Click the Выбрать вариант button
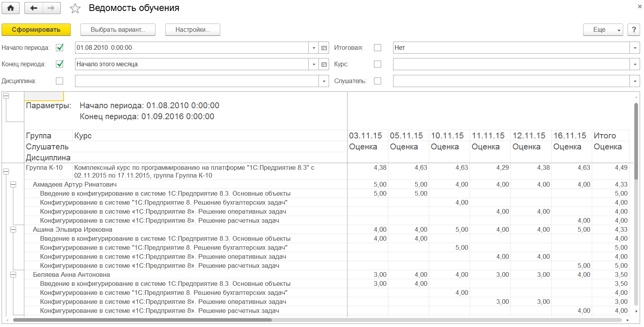 coord(118,30)
